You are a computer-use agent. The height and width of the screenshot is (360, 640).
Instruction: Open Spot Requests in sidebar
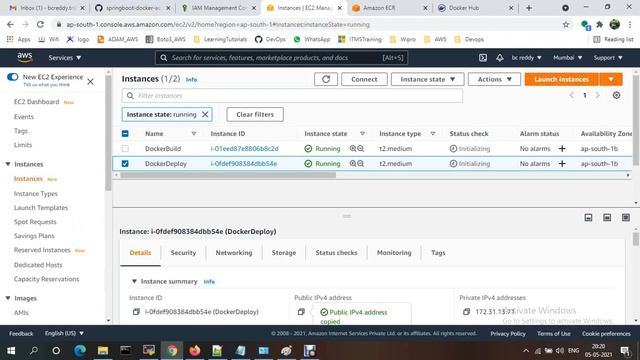click(35, 222)
